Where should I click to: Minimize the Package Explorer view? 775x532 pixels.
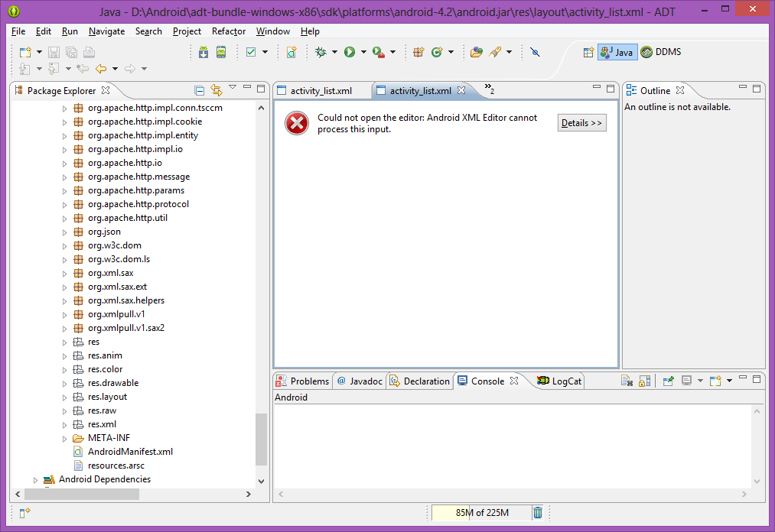click(x=246, y=87)
